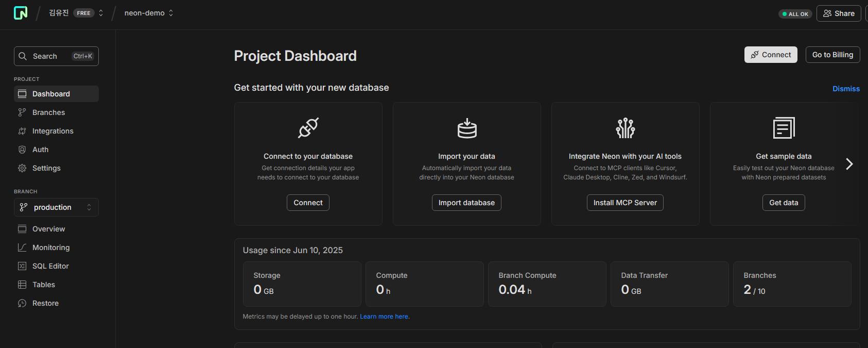Open Tables page
868x348 pixels.
[56, 285]
